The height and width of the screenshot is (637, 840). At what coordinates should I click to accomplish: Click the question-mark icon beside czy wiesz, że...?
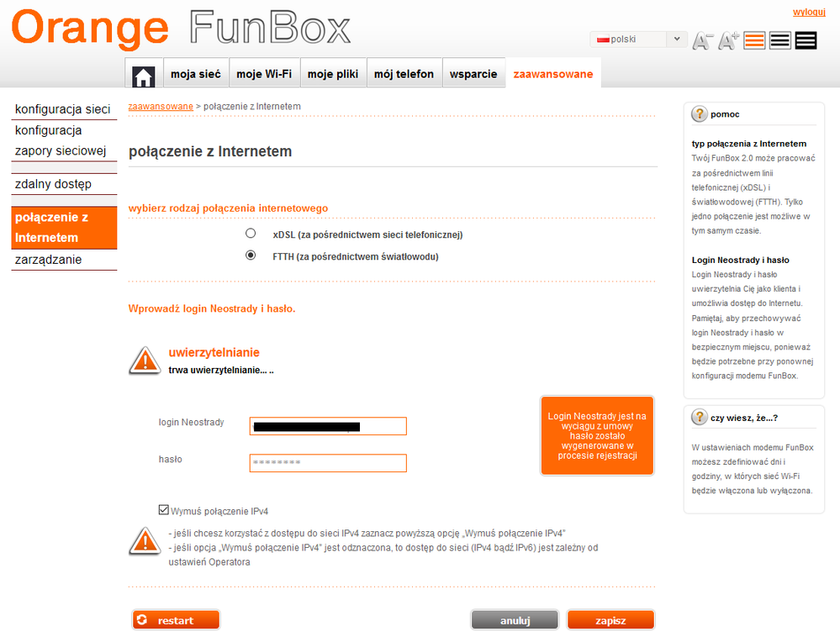coord(698,416)
